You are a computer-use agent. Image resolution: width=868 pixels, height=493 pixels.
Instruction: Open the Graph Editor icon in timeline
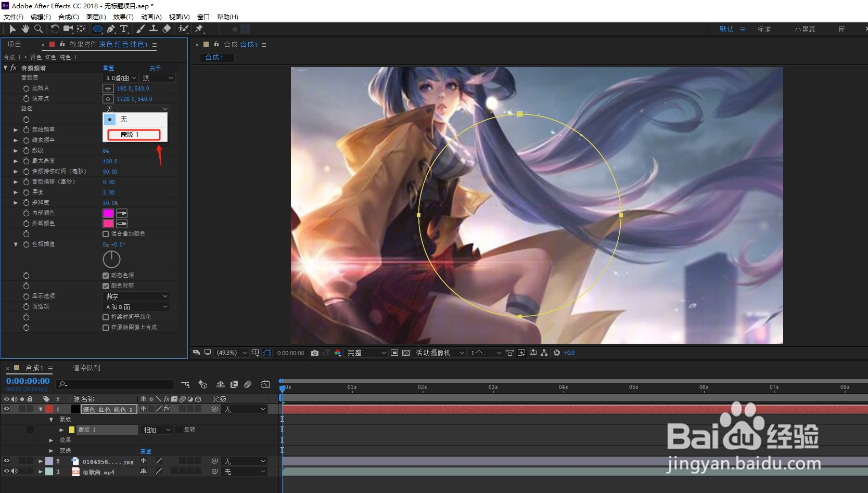tap(265, 384)
